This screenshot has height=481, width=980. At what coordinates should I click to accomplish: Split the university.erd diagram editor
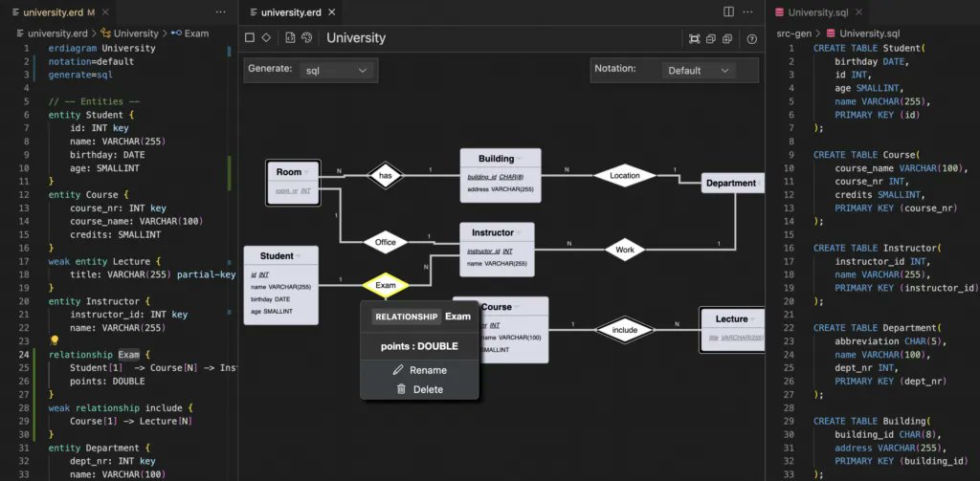pyautogui.click(x=728, y=11)
